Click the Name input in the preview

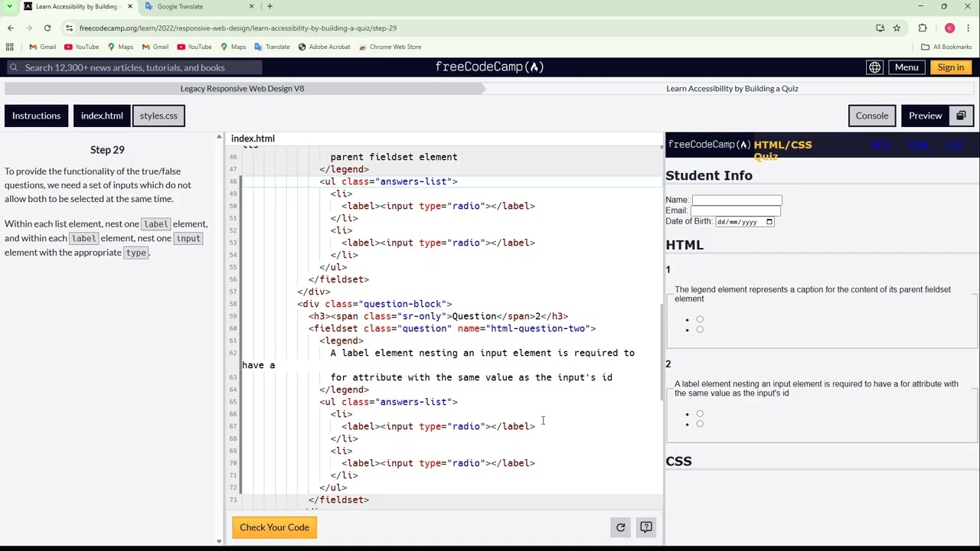tap(737, 200)
